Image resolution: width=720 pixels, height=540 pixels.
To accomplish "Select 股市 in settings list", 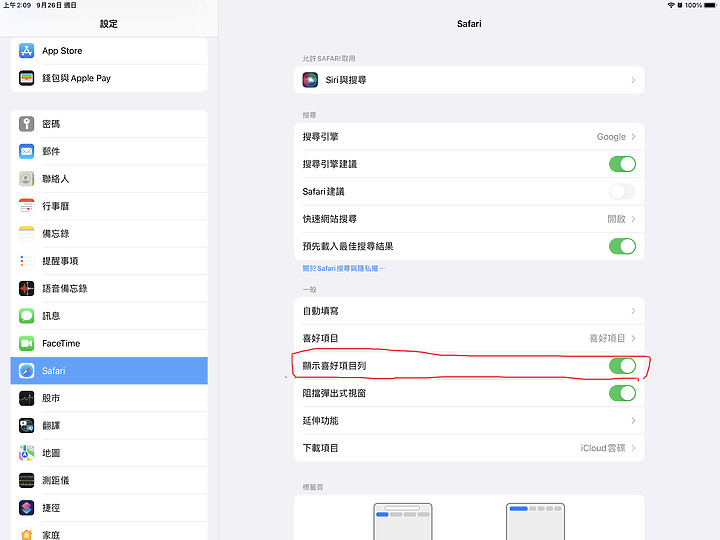I will [109, 398].
